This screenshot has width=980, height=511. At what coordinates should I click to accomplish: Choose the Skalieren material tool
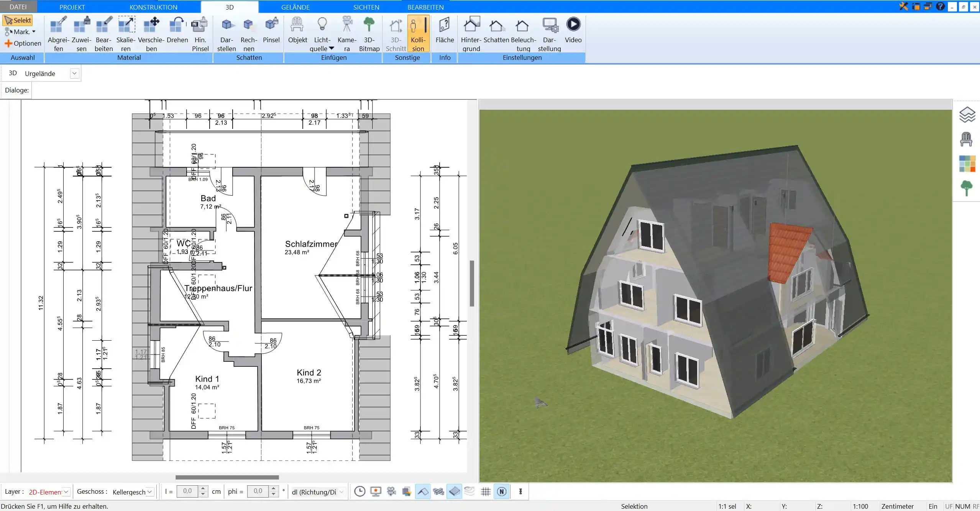tap(126, 34)
